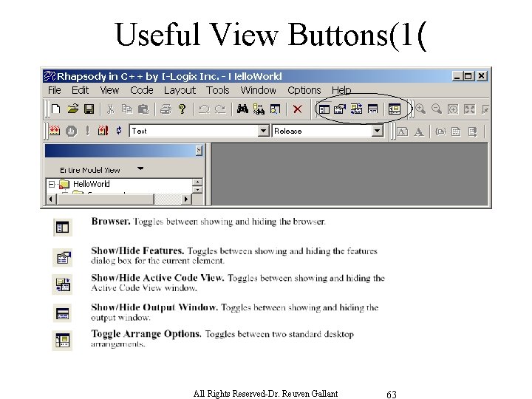Click browser horizontal scrollbar right arrow
The width and height of the screenshot is (532, 399).
[185, 199]
